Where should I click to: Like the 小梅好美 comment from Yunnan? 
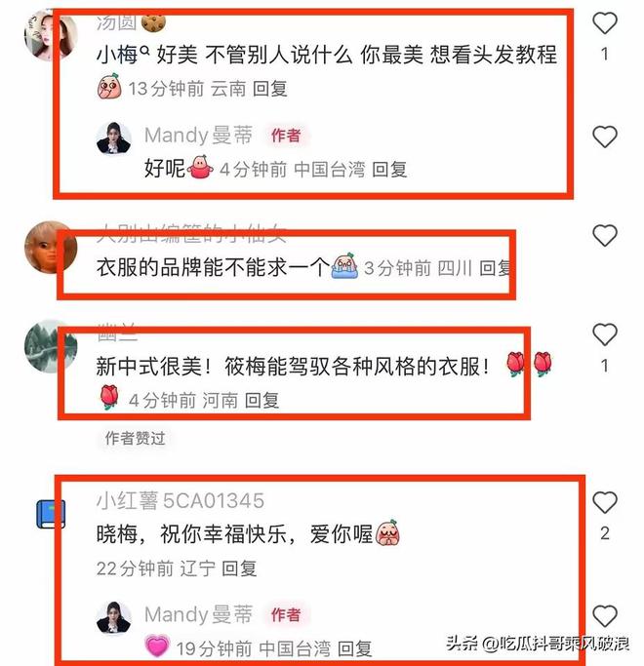604,23
